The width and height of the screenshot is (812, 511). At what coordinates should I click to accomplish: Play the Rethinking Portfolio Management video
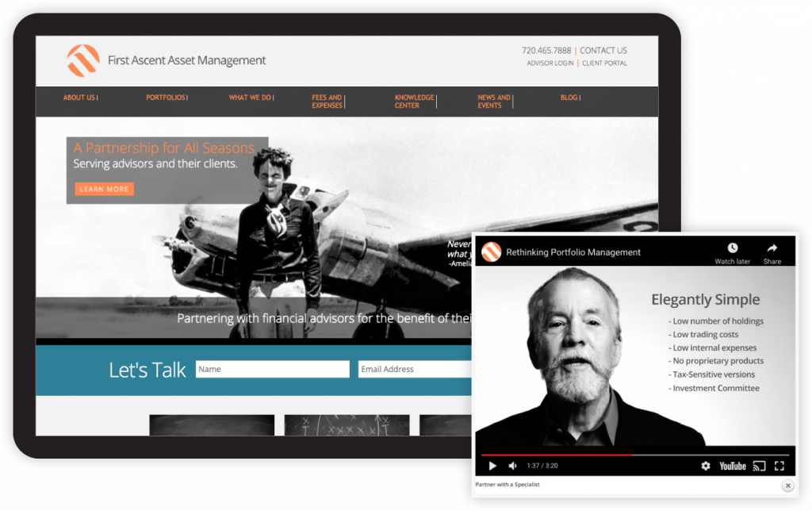pos(492,467)
